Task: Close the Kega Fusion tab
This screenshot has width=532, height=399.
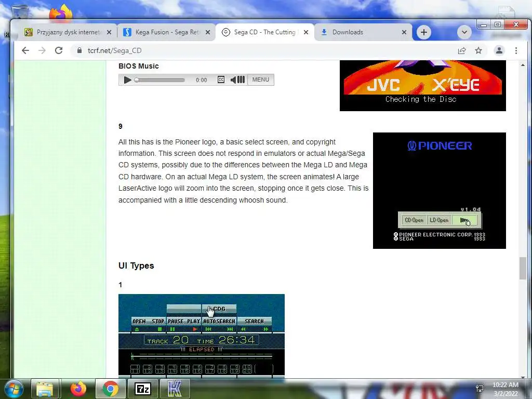Action: [x=208, y=32]
